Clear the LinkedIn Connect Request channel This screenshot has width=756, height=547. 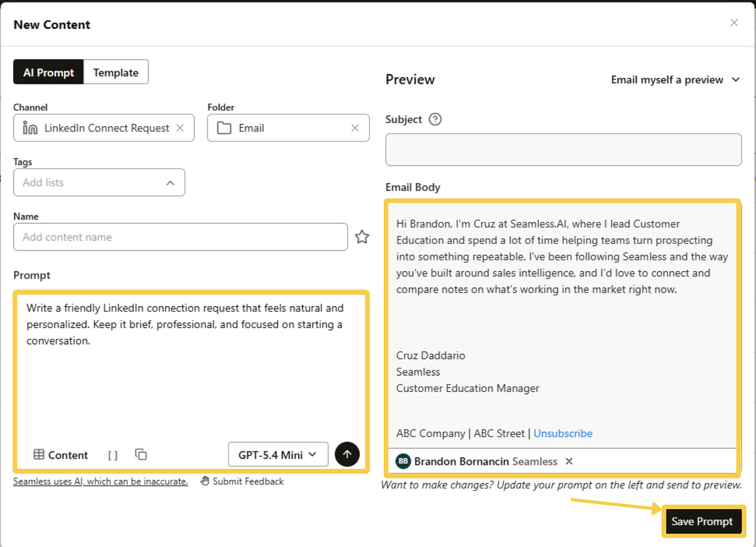180,128
